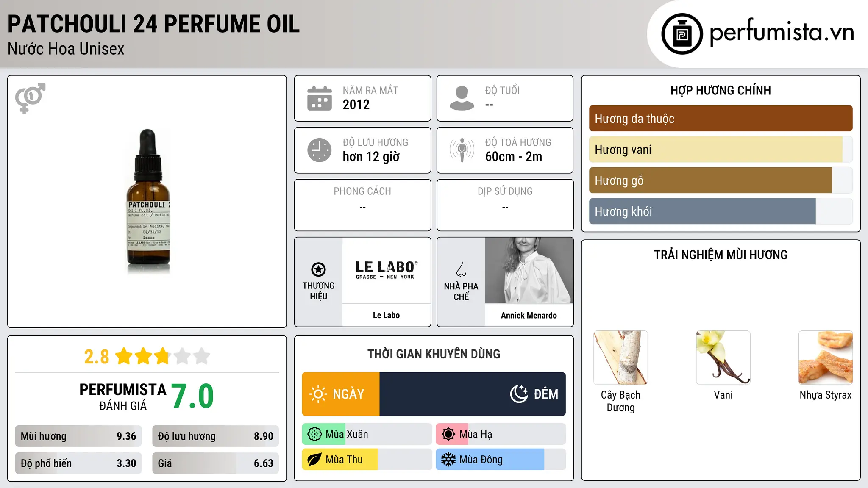Click the hơn 12 giờ longevity value
The width and height of the screenshot is (868, 488).
[371, 157]
